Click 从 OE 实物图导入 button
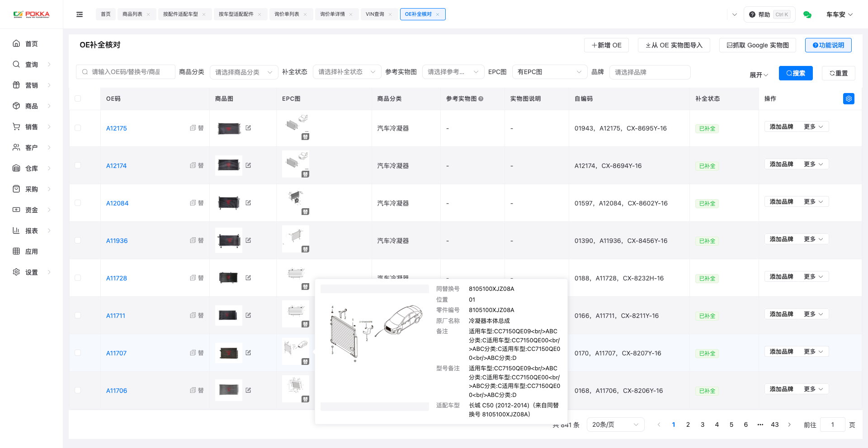Screen dimensions: 868x448 pos(674,45)
